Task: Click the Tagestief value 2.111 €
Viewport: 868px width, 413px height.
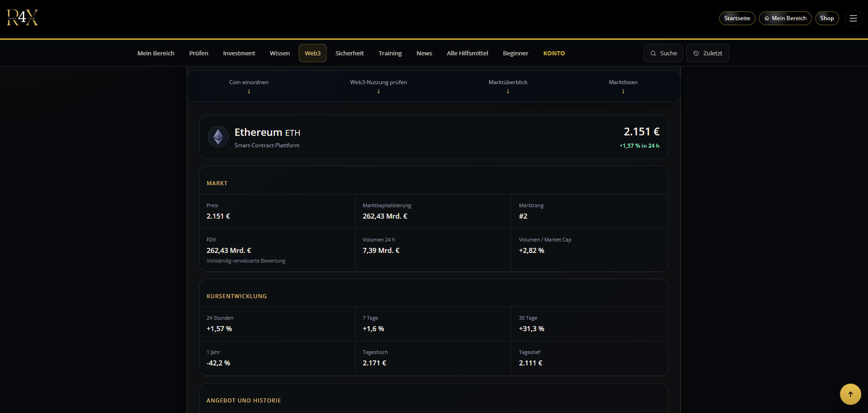Action: (530, 363)
